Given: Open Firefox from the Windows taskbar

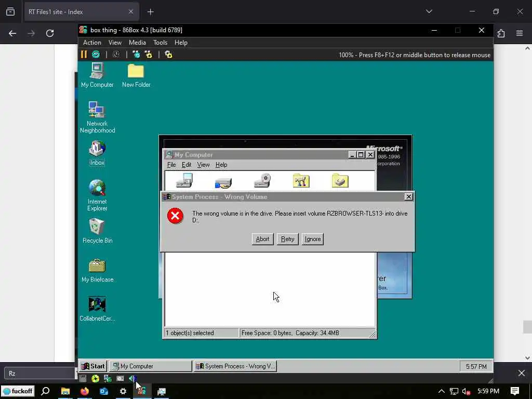Looking at the screenshot, I should pyautogui.click(x=85, y=391).
